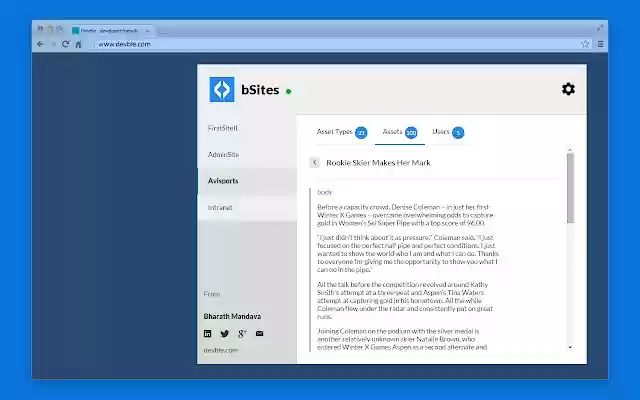Open the devble.com link in sidebar

click(221, 350)
